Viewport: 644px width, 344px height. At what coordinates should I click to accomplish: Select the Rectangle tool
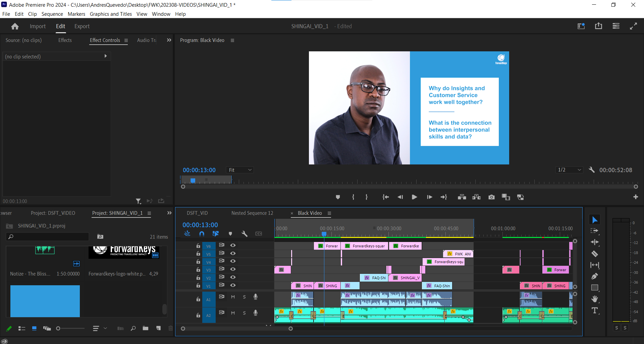(x=595, y=288)
